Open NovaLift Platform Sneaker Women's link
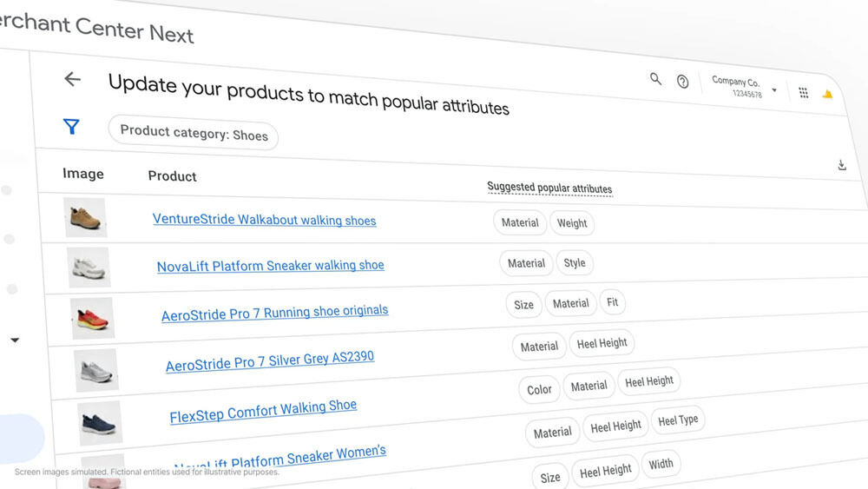Viewport: 868px width, 489px height. (279, 459)
